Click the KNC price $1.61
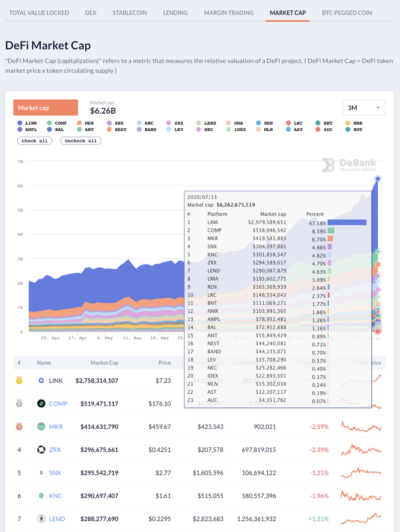 click(163, 496)
